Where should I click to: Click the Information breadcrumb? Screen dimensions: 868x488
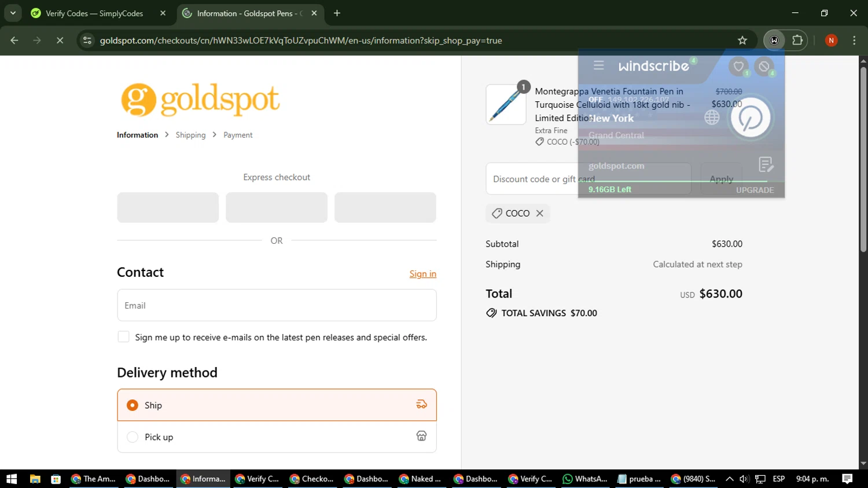click(x=137, y=135)
